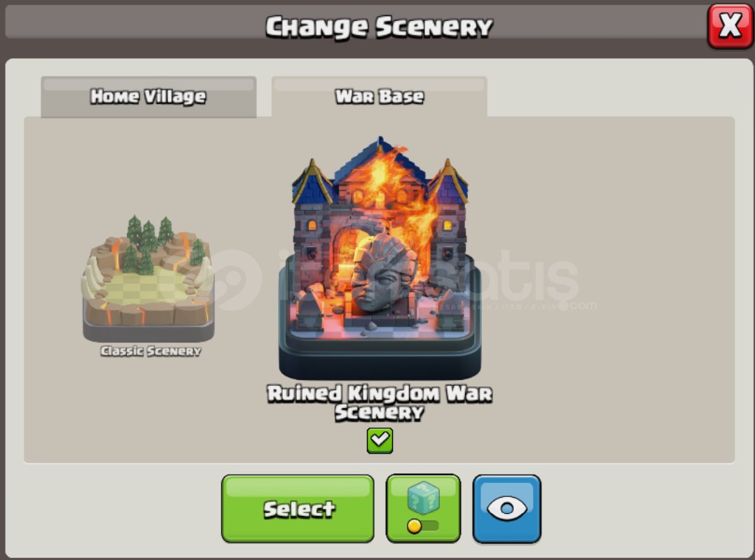Viewport: 755px width, 560px height.
Task: Click the Ruined Kingdom burning castle image
Action: point(380,258)
